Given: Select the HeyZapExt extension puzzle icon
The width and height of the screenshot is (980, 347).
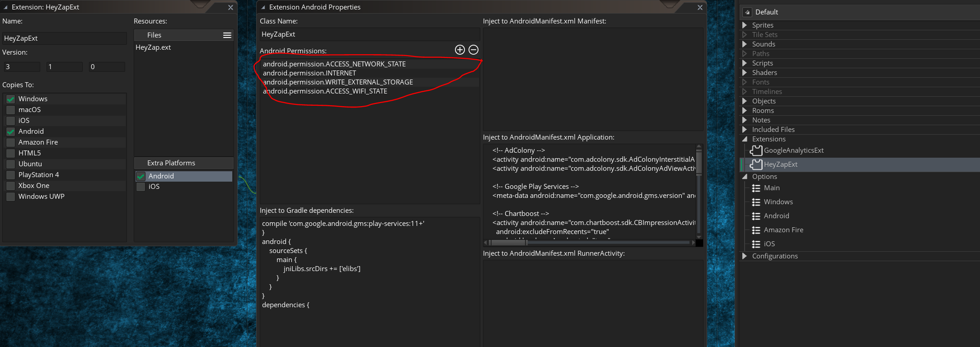Looking at the screenshot, I should pos(756,164).
